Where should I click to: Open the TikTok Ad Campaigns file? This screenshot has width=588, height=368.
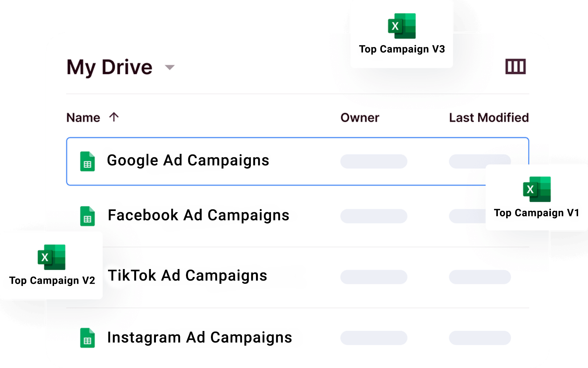coord(187,276)
